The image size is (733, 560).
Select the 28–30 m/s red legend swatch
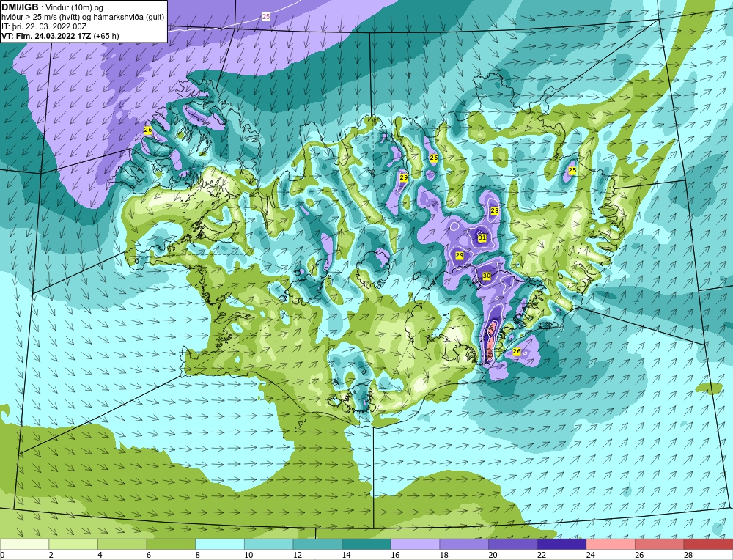708,544
